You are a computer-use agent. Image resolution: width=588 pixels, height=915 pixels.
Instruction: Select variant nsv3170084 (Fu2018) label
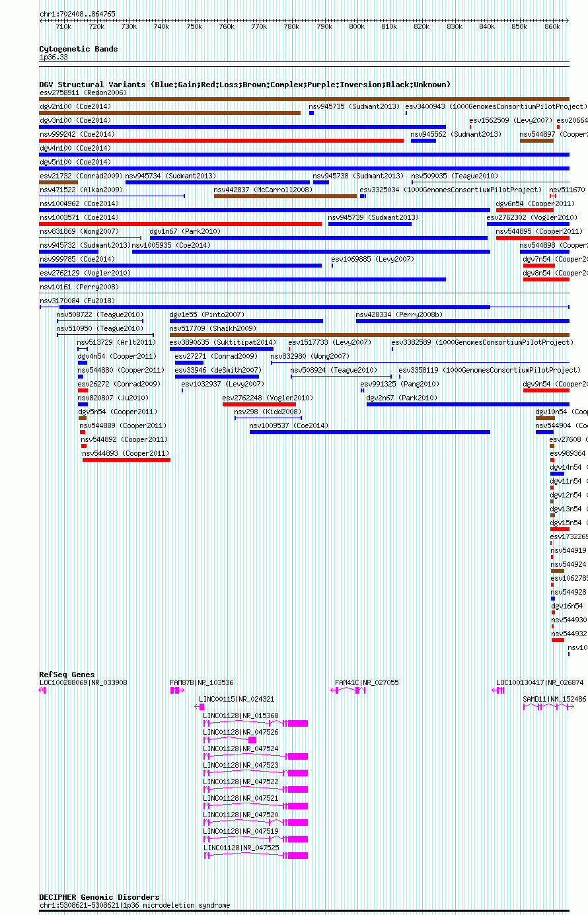77,301
